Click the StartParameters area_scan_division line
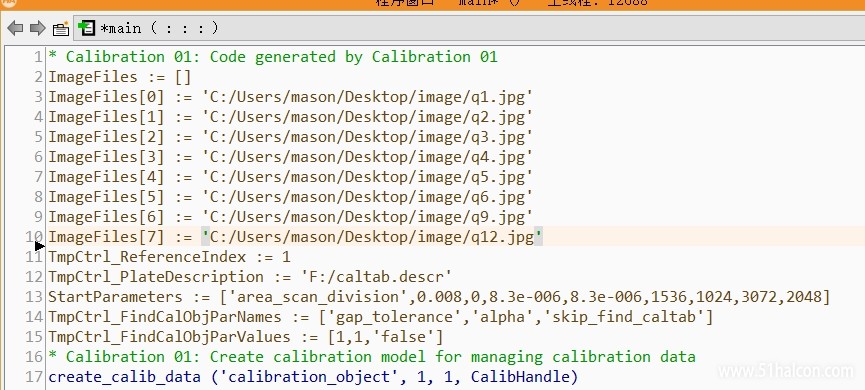The width and height of the screenshot is (865, 390). tap(439, 297)
